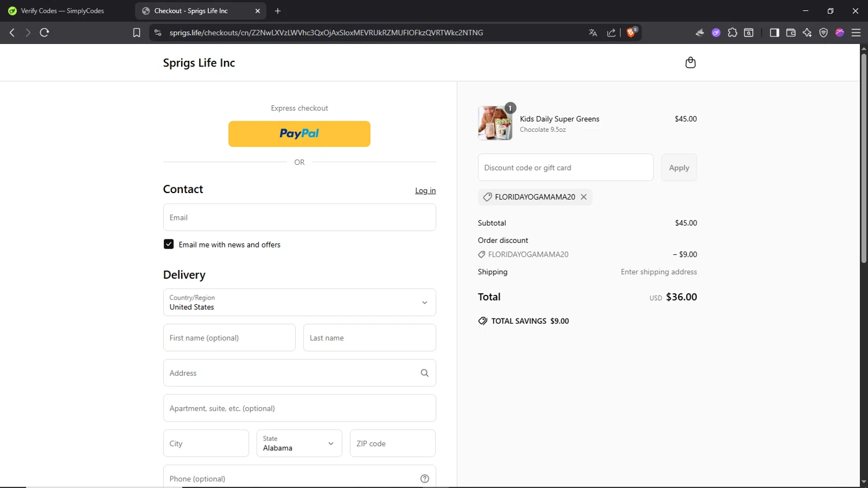
Task: Open the State dropdown showing Alabama
Action: point(299,443)
